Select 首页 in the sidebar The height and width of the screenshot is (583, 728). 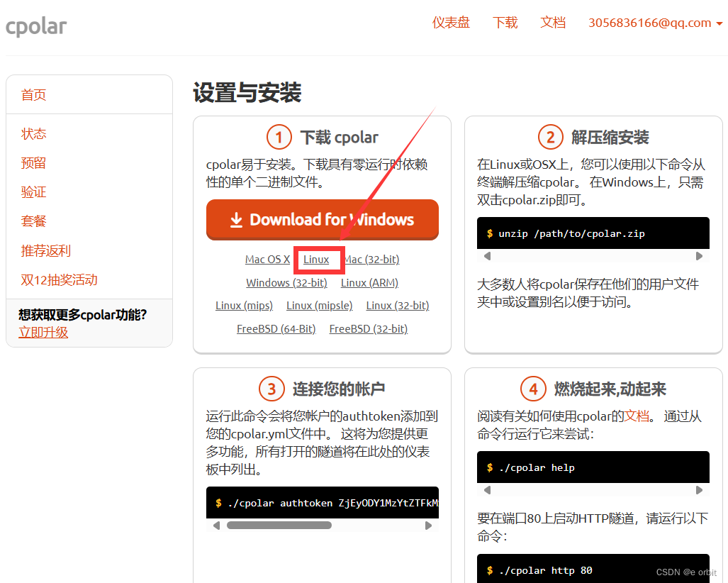(x=33, y=95)
